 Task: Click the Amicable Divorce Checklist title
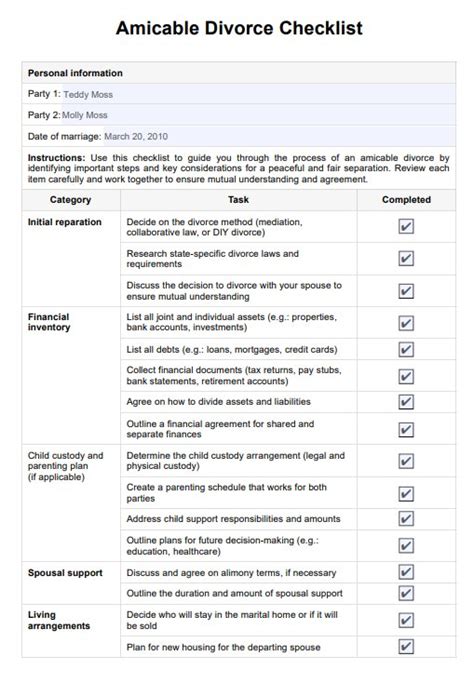pos(239,28)
